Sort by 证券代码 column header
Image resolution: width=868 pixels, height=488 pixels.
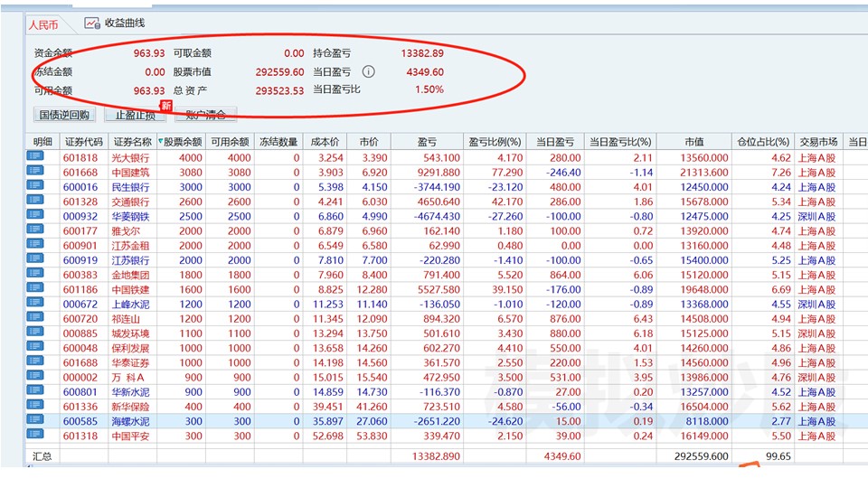point(83,142)
